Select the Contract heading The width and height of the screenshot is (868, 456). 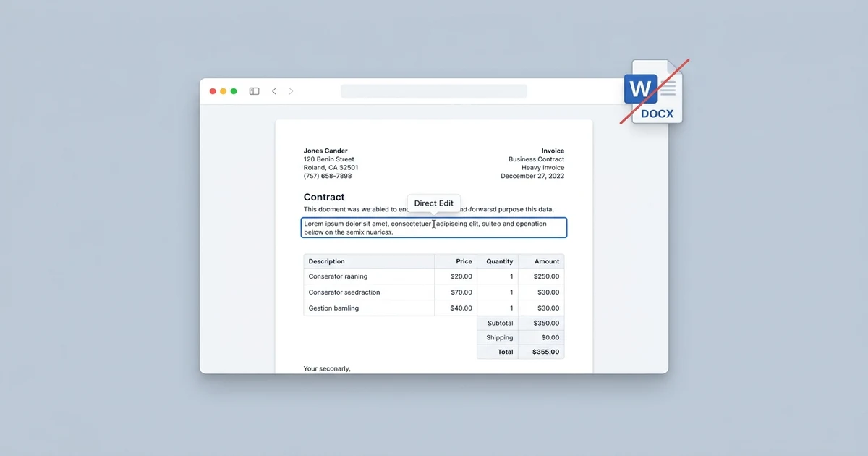point(324,197)
